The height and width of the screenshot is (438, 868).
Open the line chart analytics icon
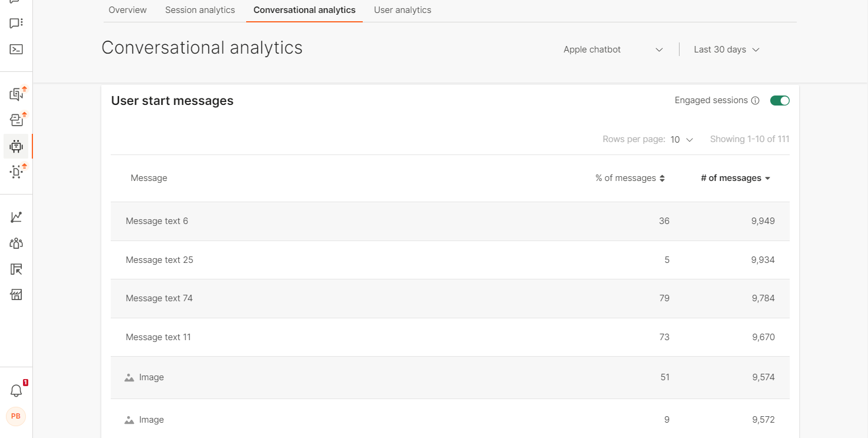(16, 217)
